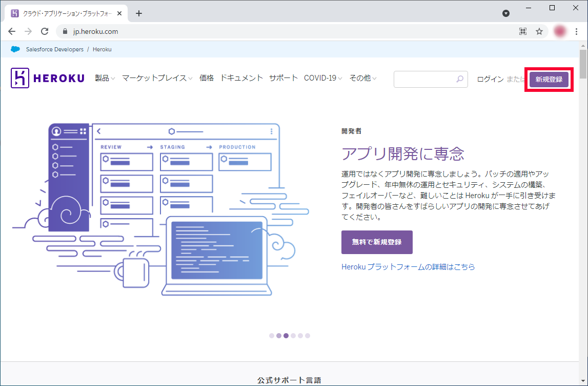Open a new browser tab

(x=138, y=13)
